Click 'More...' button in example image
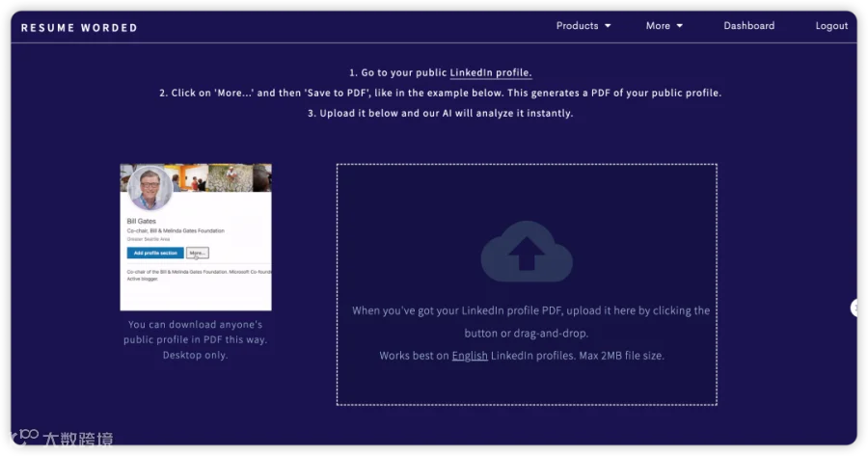Viewport: 868px width, 456px height. tap(197, 253)
